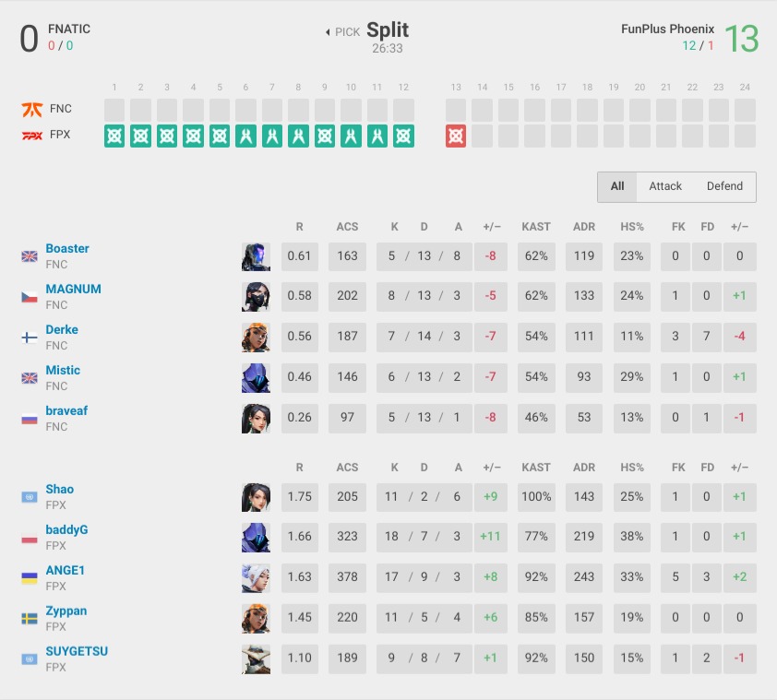Select FPX round 2 win icon
The image size is (777, 700).
coord(141,136)
